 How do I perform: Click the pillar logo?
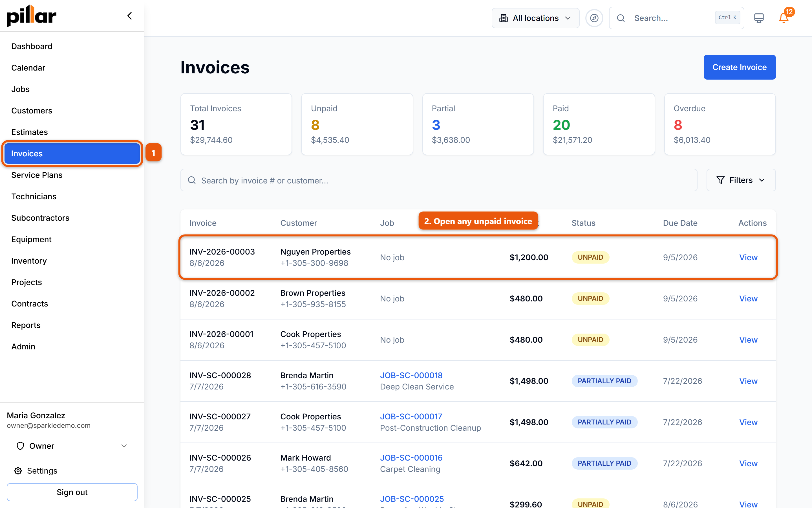32,16
